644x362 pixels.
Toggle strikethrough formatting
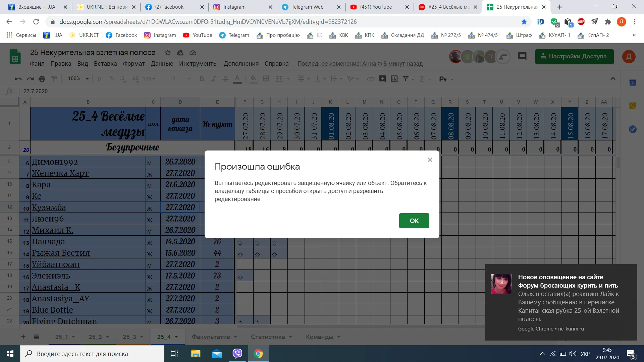click(x=225, y=79)
